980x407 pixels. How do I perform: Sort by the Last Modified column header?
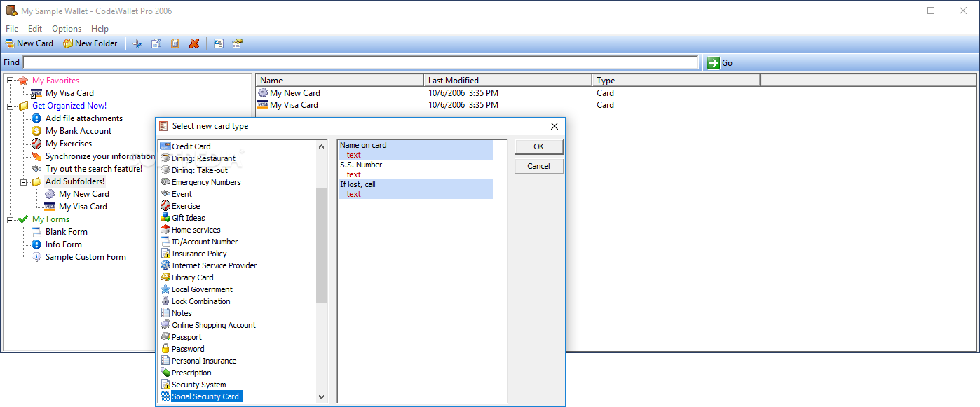coord(508,81)
